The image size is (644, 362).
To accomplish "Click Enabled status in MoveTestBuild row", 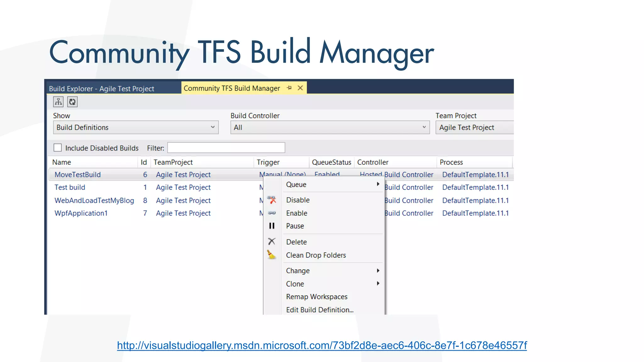I will (327, 174).
